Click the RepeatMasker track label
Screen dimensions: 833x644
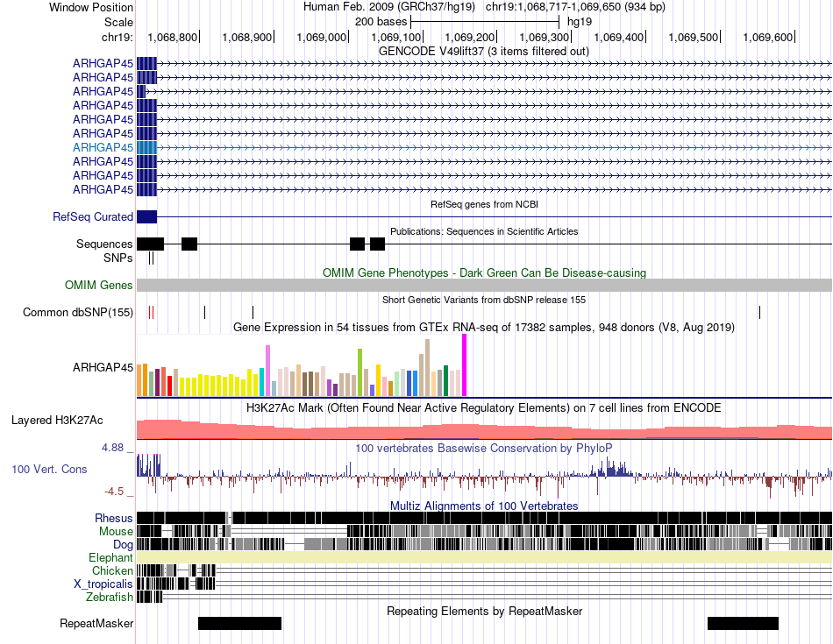pyautogui.click(x=96, y=623)
